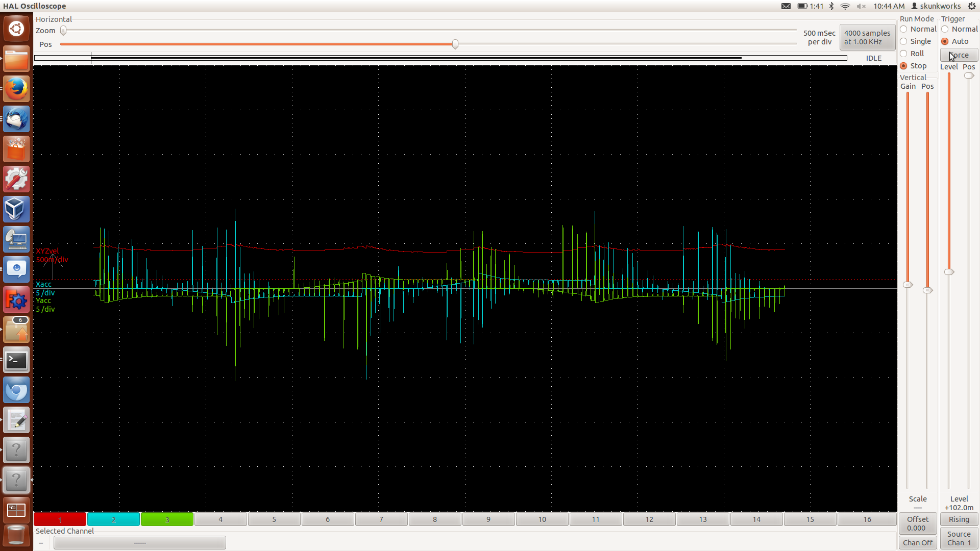Click the Selected Channel source button
The image size is (980, 551).
click(x=140, y=543)
